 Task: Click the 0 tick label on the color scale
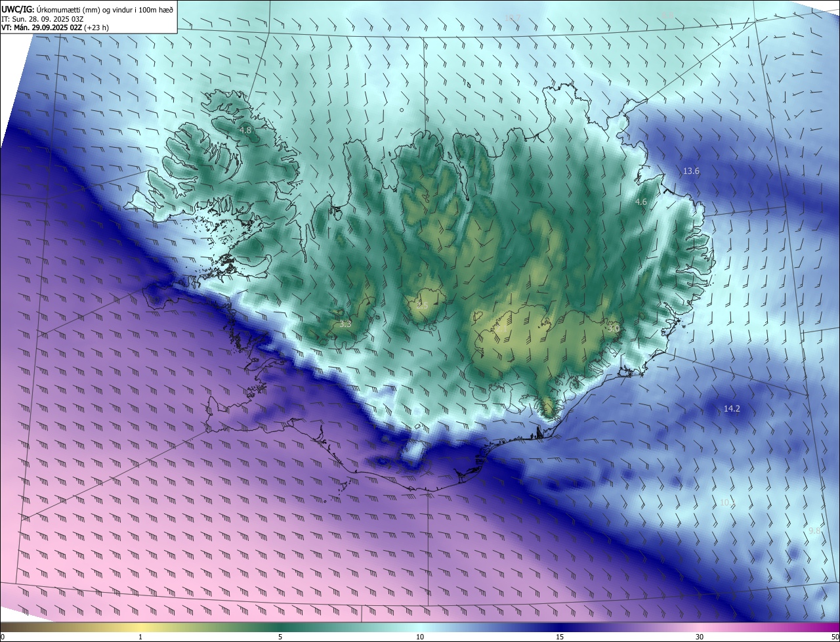click(3, 637)
